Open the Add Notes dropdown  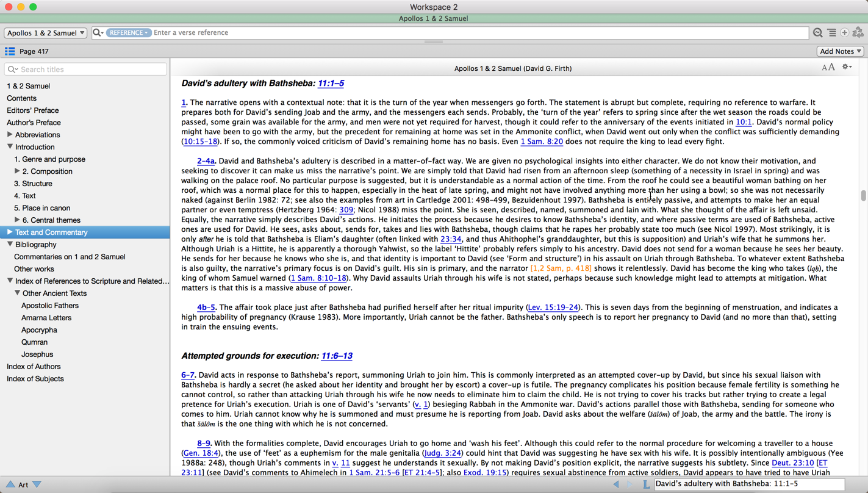pyautogui.click(x=841, y=51)
